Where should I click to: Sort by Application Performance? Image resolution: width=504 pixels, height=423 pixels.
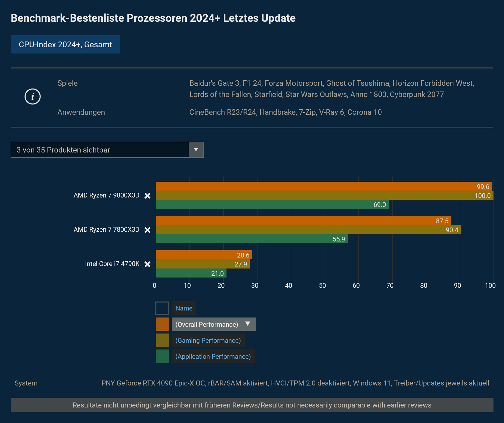point(213,356)
